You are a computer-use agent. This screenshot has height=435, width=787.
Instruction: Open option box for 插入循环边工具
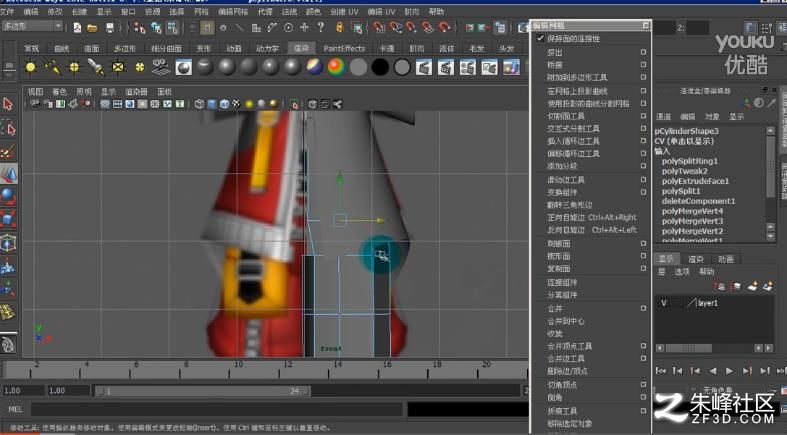643,141
